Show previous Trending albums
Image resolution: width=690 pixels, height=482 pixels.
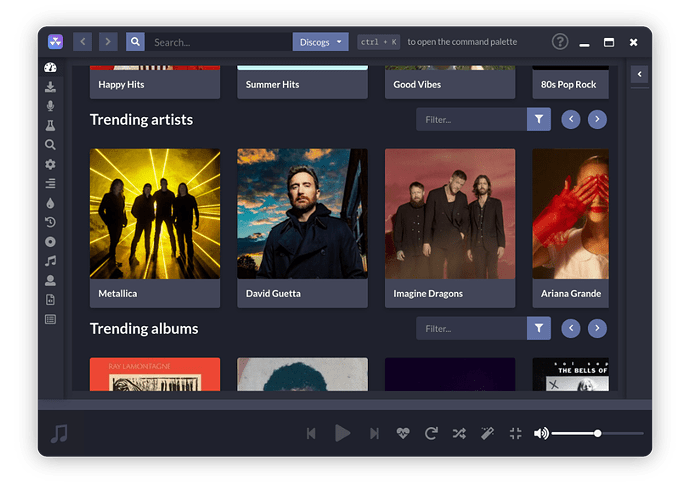(x=571, y=328)
